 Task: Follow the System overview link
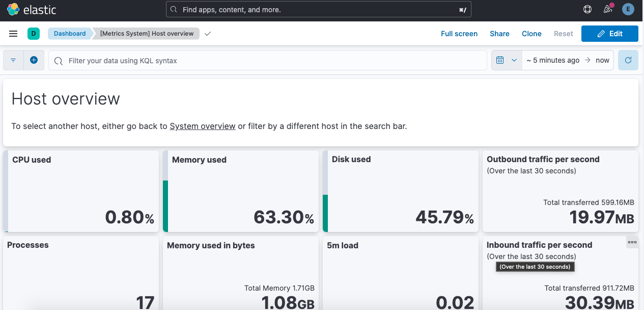tap(202, 126)
